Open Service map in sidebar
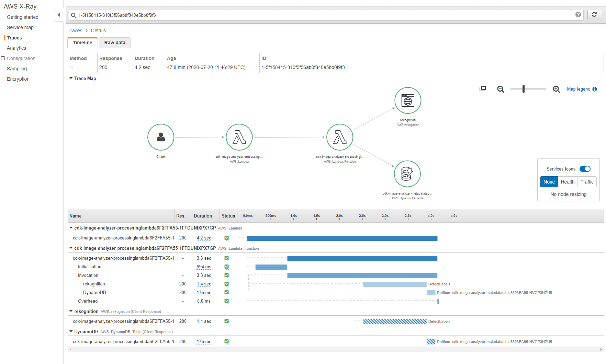 [20, 27]
